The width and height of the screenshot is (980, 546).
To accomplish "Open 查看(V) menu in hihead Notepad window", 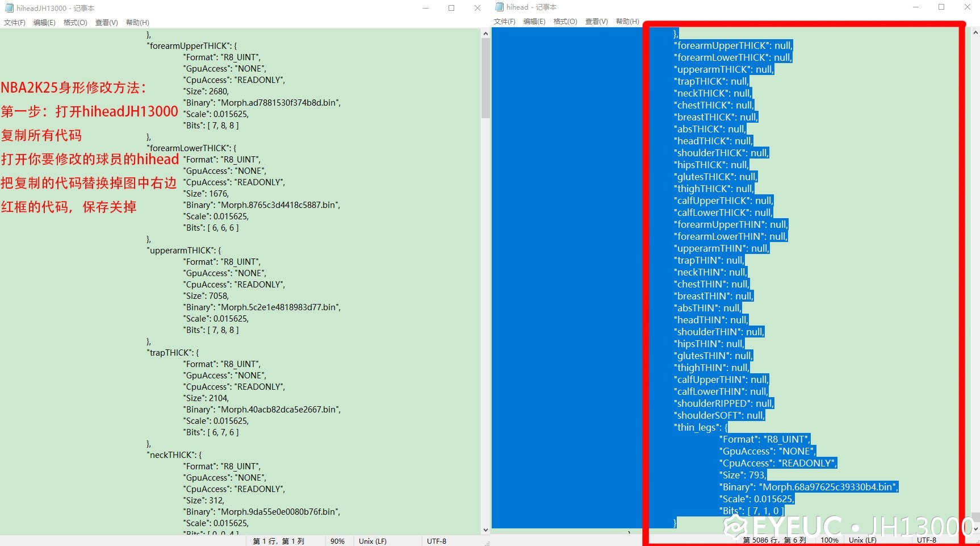I will coord(597,22).
